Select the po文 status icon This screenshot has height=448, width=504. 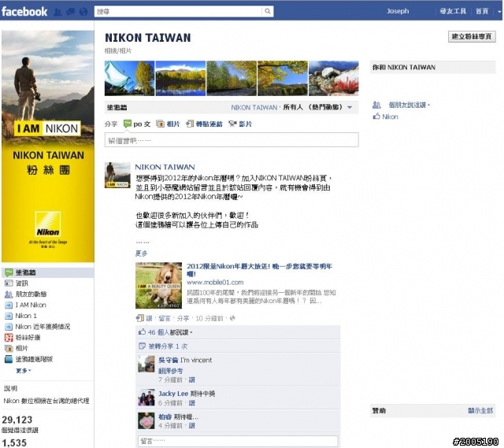(128, 124)
